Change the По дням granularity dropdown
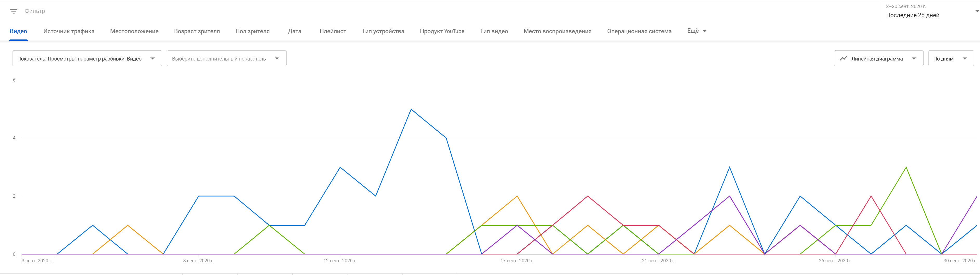 [x=951, y=59]
